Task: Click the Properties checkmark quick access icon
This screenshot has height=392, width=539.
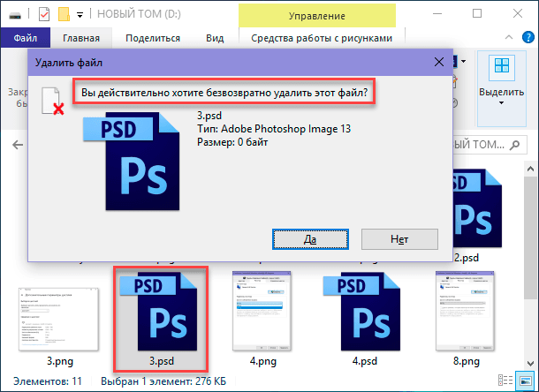Action: 44,14
